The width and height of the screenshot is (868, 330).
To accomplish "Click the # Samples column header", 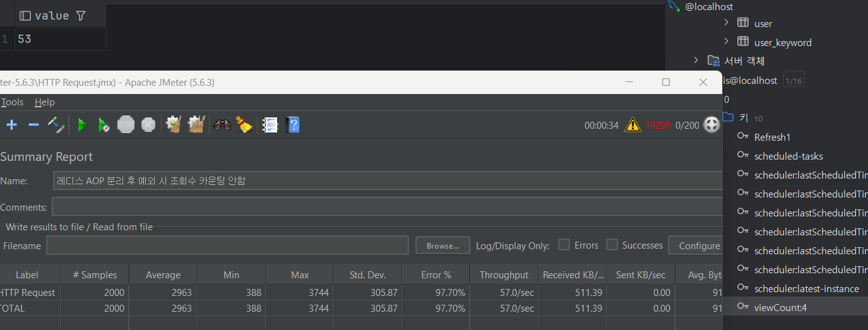I will 95,274.
